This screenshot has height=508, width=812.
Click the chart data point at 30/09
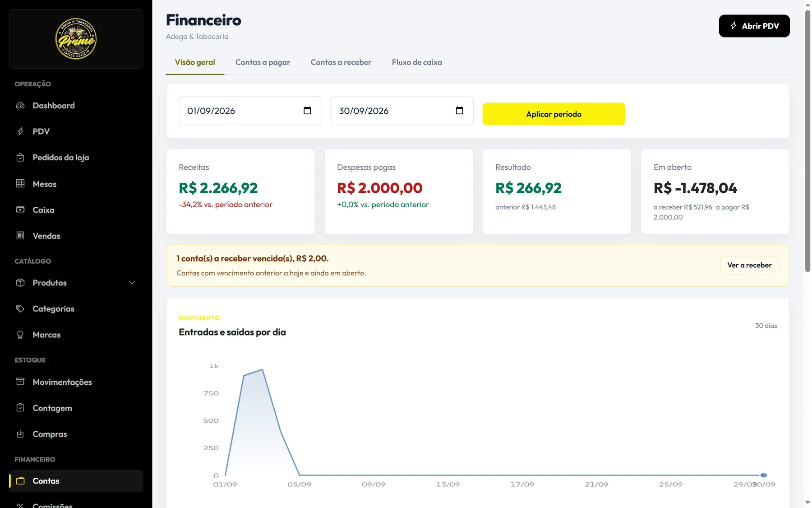[x=764, y=475]
